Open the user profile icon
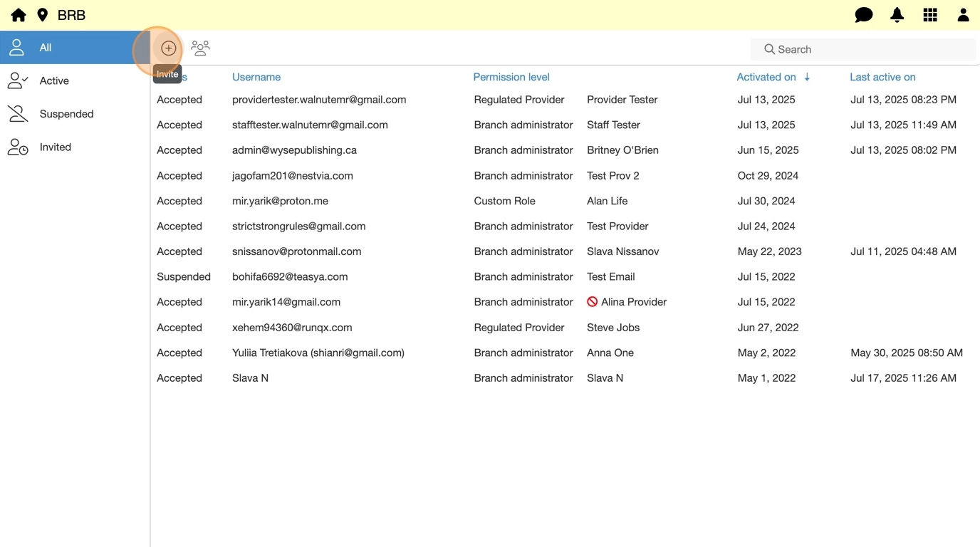 pos(963,15)
